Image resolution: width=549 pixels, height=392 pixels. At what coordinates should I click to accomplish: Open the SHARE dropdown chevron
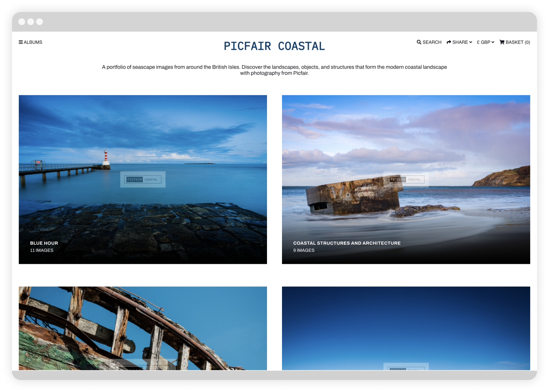pos(470,42)
